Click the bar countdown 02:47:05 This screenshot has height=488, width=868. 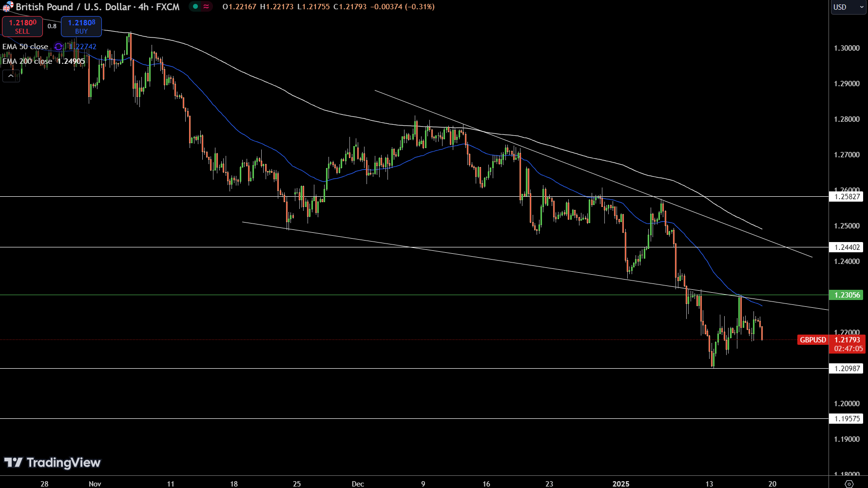(x=848, y=349)
